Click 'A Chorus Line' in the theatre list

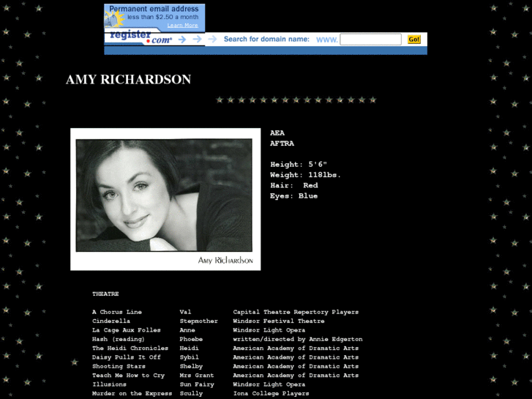117,312
